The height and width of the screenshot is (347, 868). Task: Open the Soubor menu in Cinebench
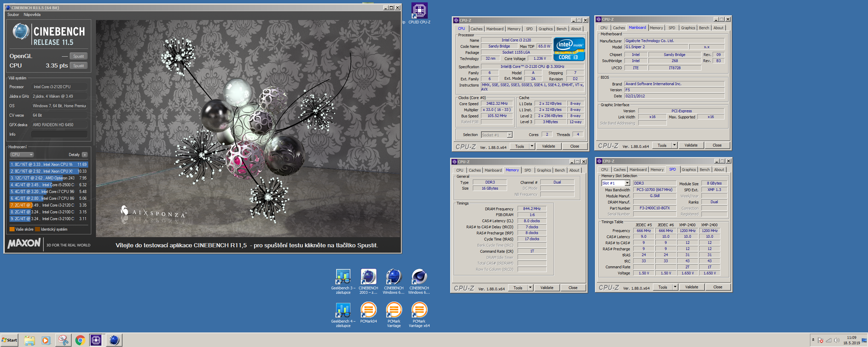click(x=13, y=15)
